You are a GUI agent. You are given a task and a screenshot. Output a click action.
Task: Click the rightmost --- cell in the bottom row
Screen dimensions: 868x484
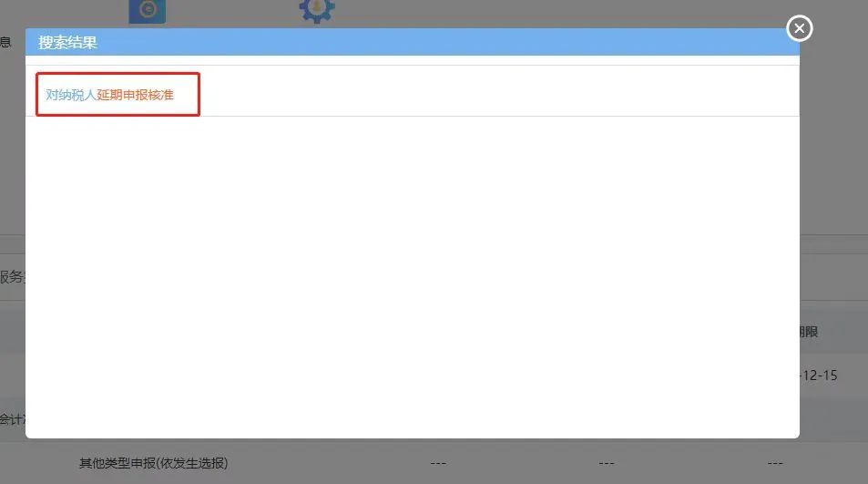[775, 463]
